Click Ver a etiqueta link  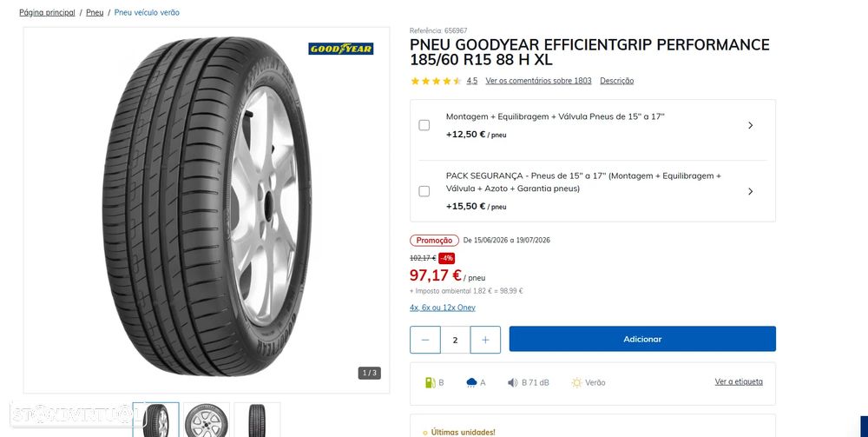pos(739,381)
